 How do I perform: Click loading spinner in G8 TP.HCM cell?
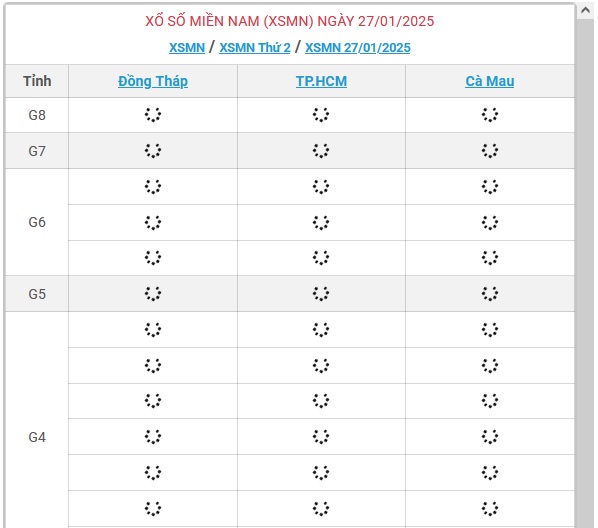pos(321,115)
